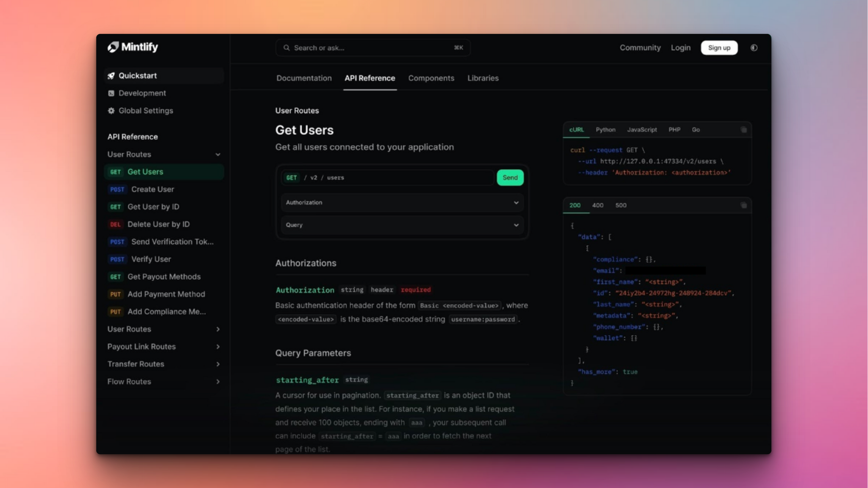
Task: Open Development from the sidebar
Action: click(x=142, y=93)
